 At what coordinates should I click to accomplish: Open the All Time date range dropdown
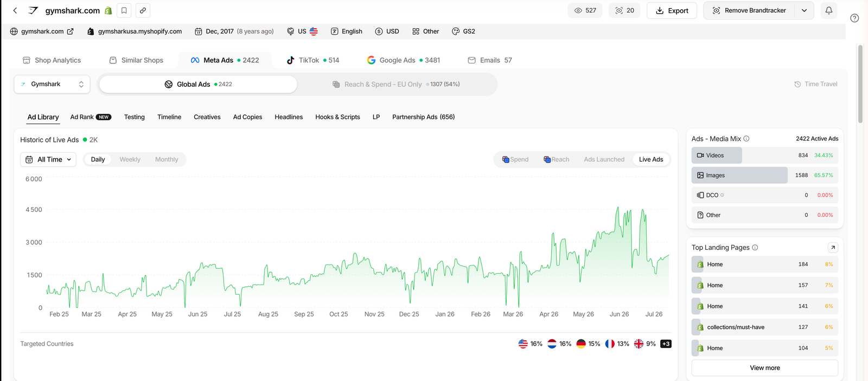(x=48, y=159)
